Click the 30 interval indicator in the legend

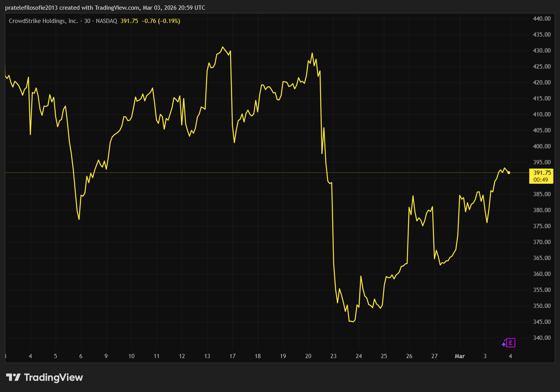(87, 21)
